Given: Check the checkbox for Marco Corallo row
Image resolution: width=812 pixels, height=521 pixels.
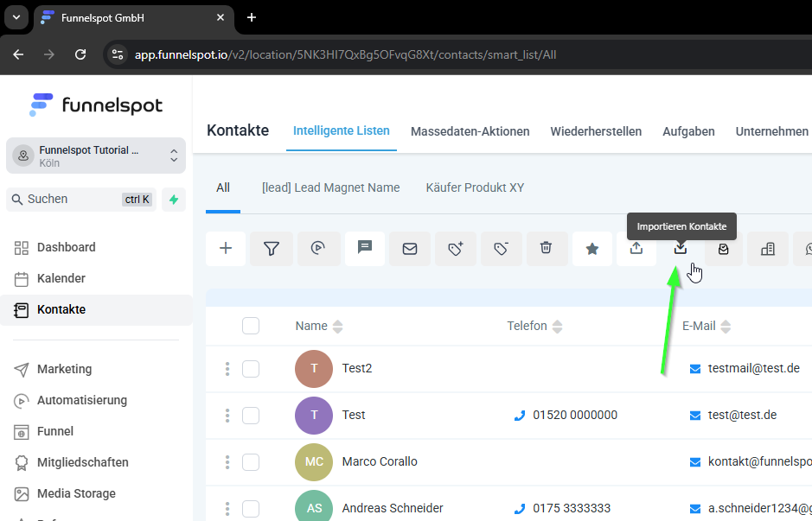Looking at the screenshot, I should coord(251,462).
